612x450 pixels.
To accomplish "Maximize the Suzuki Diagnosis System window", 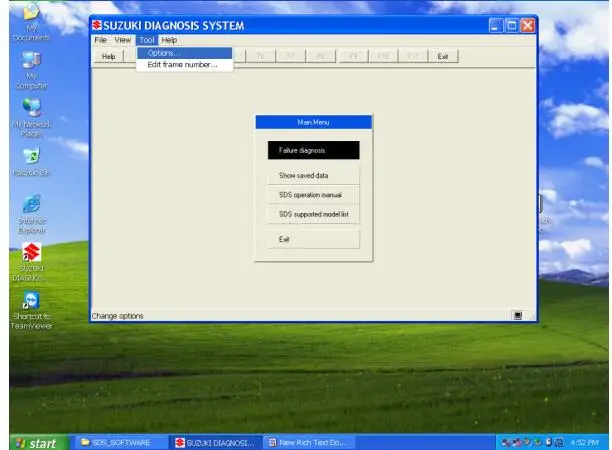I will tap(511, 26).
